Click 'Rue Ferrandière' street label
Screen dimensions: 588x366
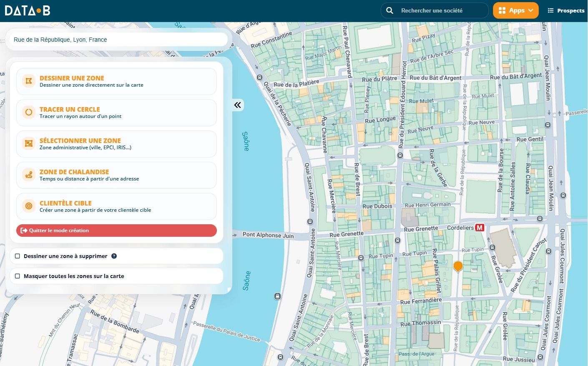(421, 301)
